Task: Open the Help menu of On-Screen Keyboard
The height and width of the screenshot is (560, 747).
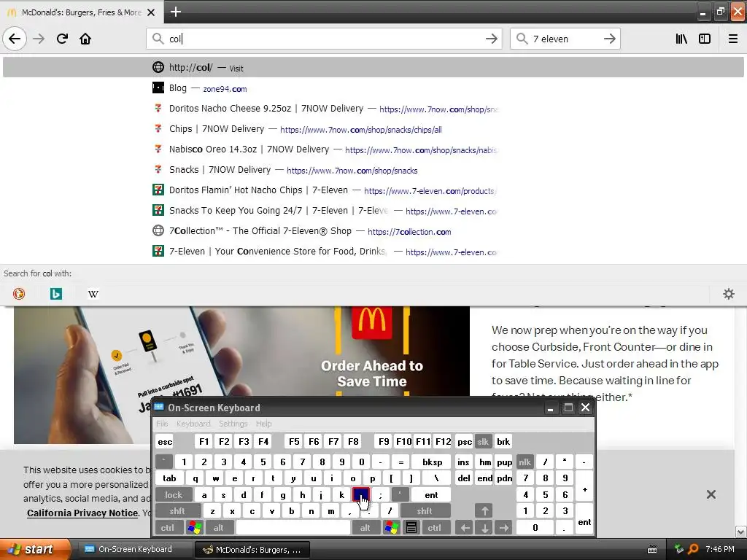Action: point(263,424)
